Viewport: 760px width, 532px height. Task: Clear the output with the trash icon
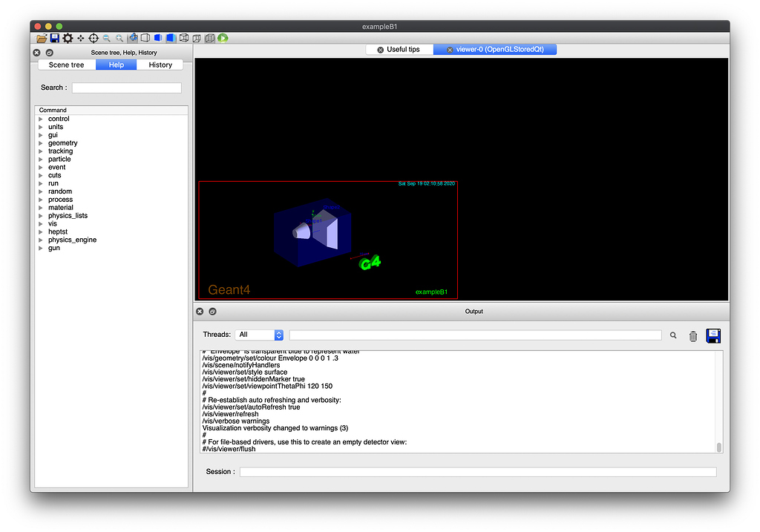[x=693, y=336]
